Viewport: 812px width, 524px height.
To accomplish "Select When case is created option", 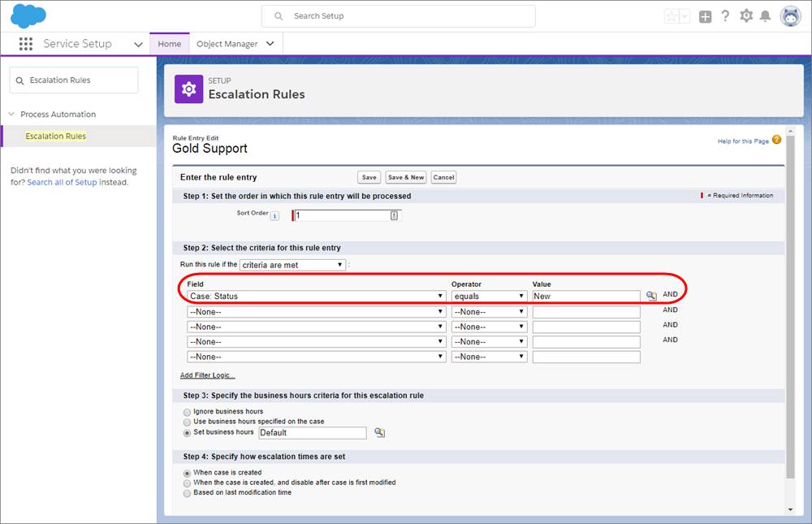I will pos(187,473).
